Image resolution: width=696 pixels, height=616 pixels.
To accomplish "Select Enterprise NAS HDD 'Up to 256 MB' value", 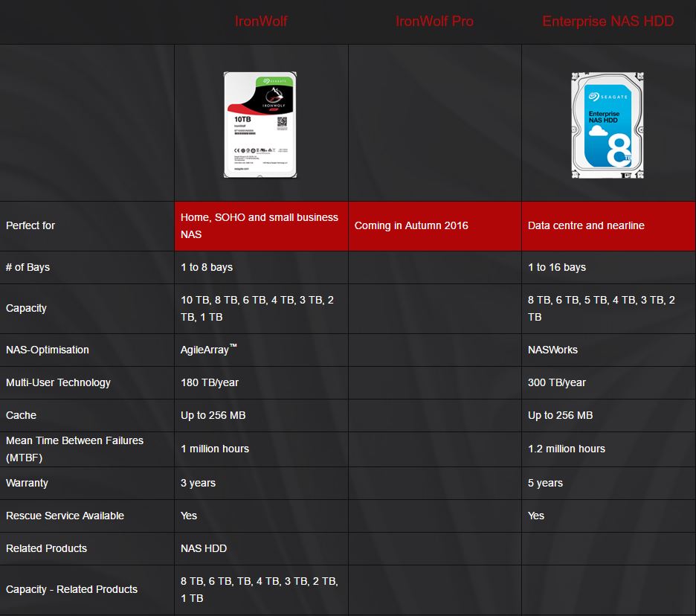I will click(560, 416).
